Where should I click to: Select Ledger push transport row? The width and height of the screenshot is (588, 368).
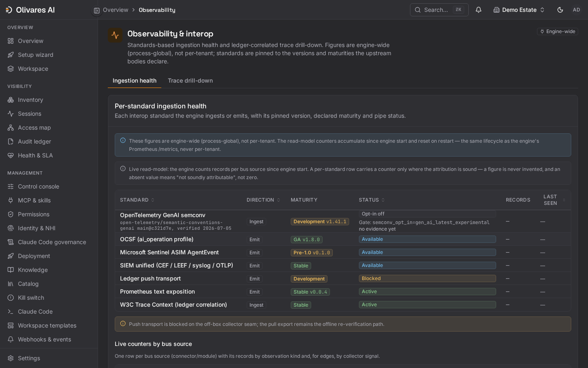point(343,278)
